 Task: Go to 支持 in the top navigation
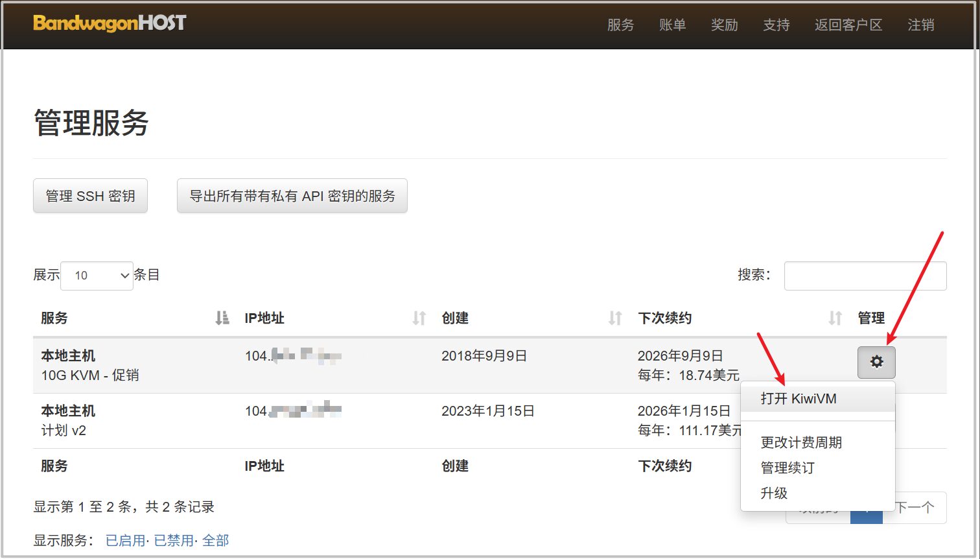[776, 25]
